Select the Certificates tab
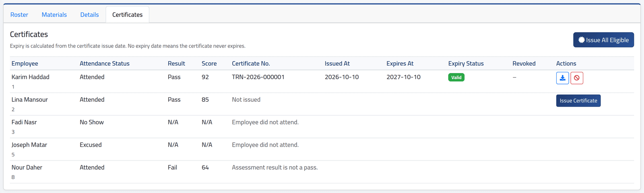 click(x=127, y=14)
